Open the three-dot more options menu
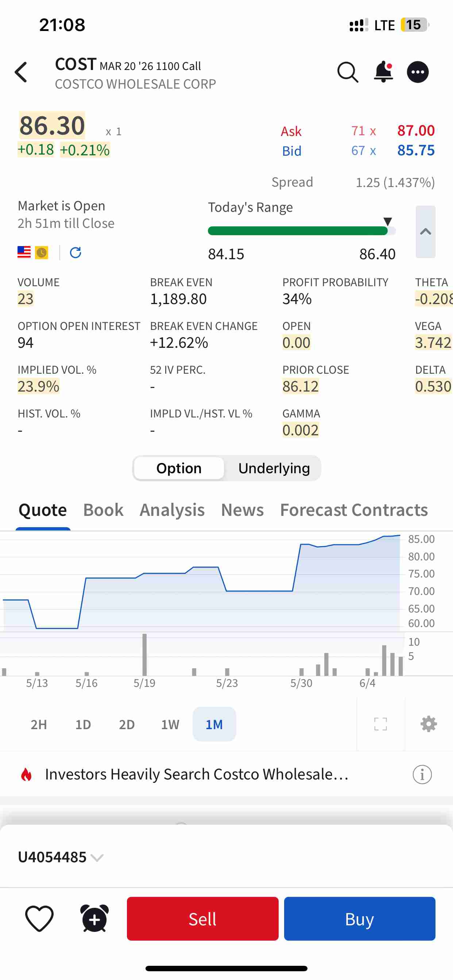Screen dimensions: 453x980 [418, 72]
